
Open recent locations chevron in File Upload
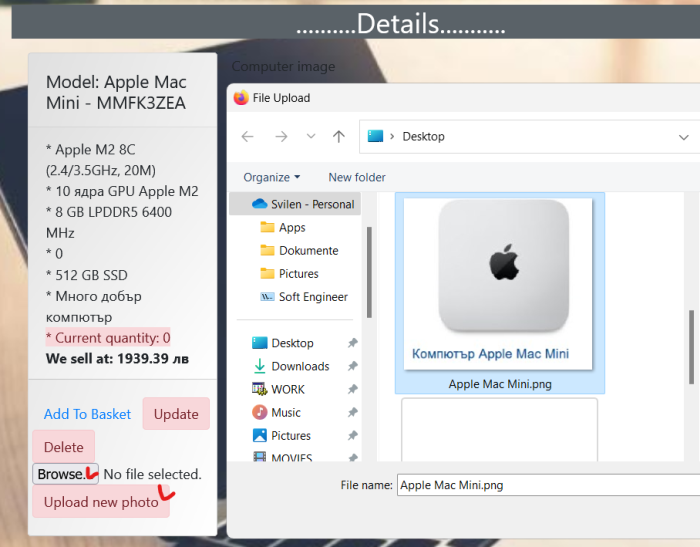[311, 136]
